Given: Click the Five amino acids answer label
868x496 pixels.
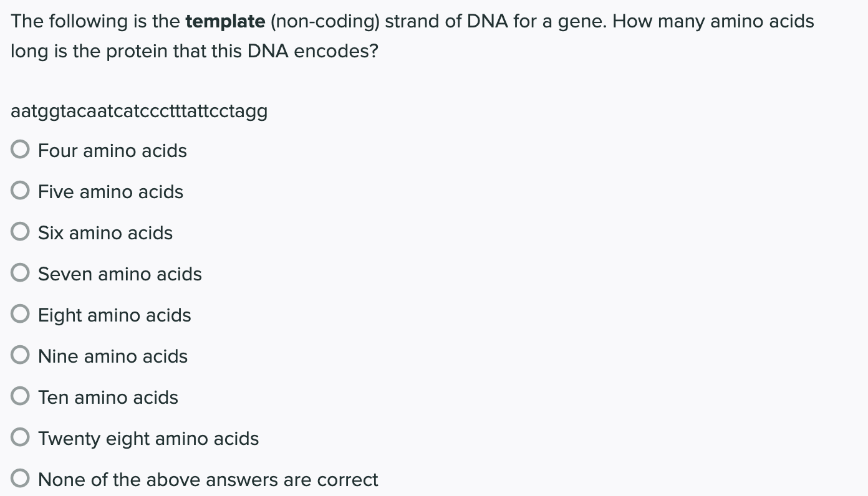Looking at the screenshot, I should 110,191.
